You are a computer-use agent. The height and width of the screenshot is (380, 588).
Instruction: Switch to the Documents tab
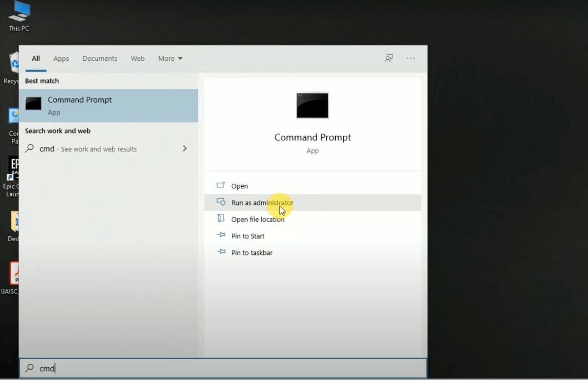(x=99, y=58)
